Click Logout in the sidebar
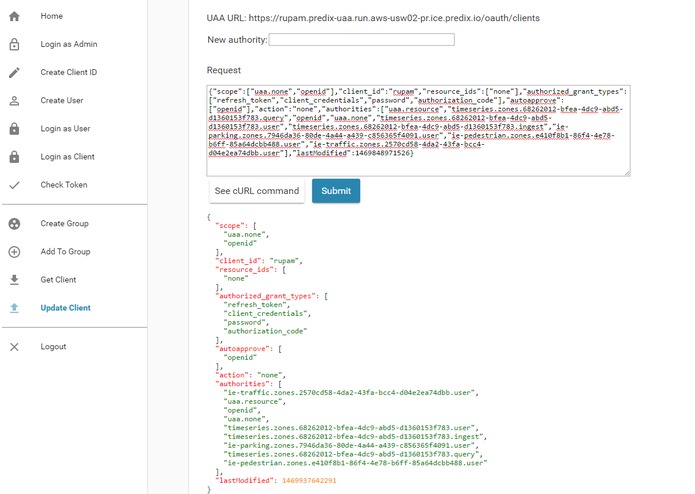This screenshot has width=695, height=494. tap(53, 346)
